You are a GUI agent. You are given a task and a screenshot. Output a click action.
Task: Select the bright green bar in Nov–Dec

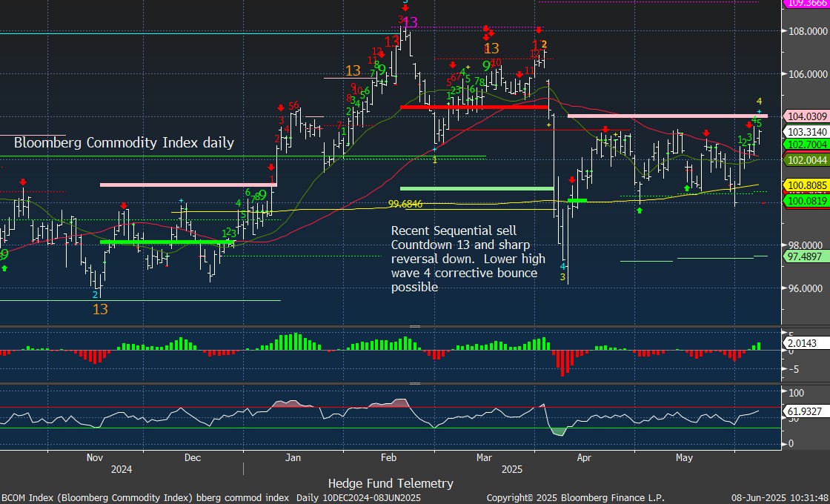[167, 242]
